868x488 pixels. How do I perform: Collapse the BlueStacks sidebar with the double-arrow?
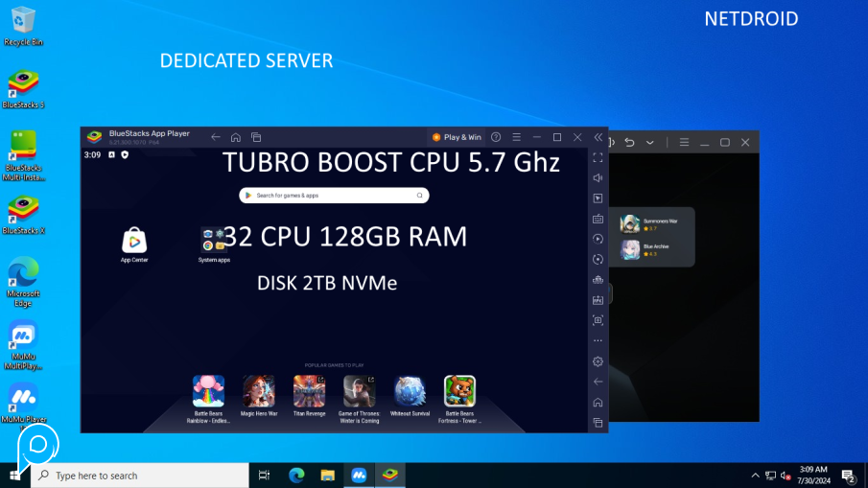[x=598, y=137]
